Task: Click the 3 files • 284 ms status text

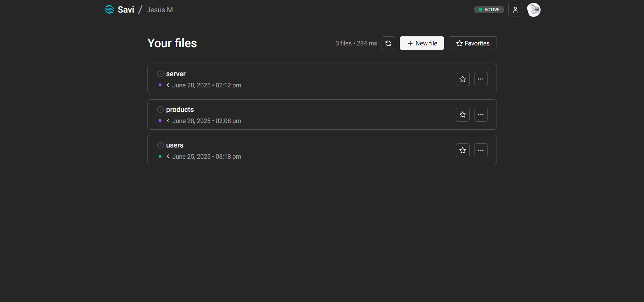Action: [x=356, y=43]
